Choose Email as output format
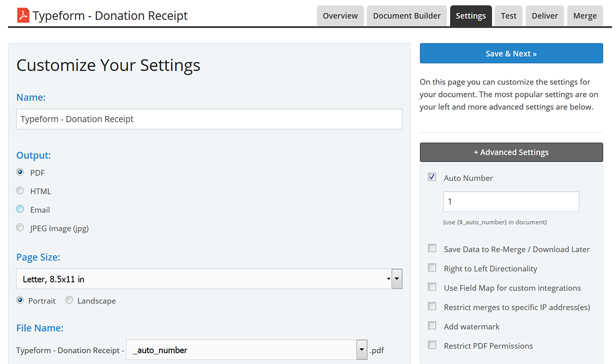 [x=20, y=209]
